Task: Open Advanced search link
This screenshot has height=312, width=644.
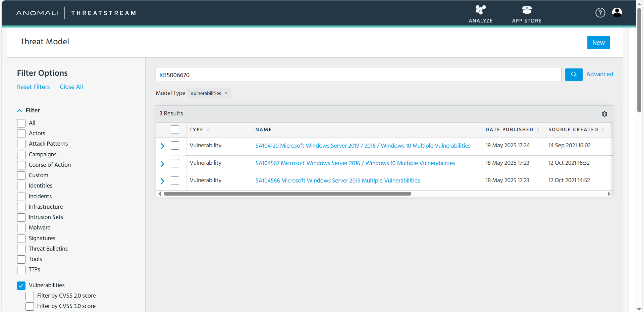Action: point(599,74)
